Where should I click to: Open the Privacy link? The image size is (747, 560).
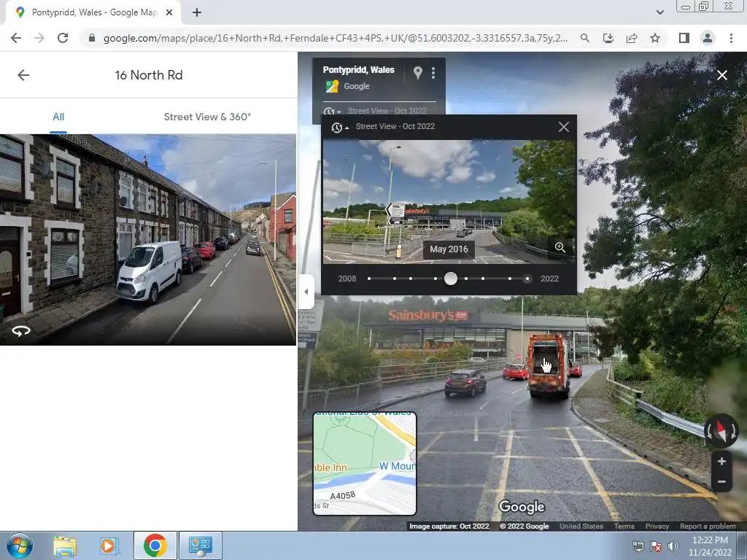pyautogui.click(x=657, y=526)
